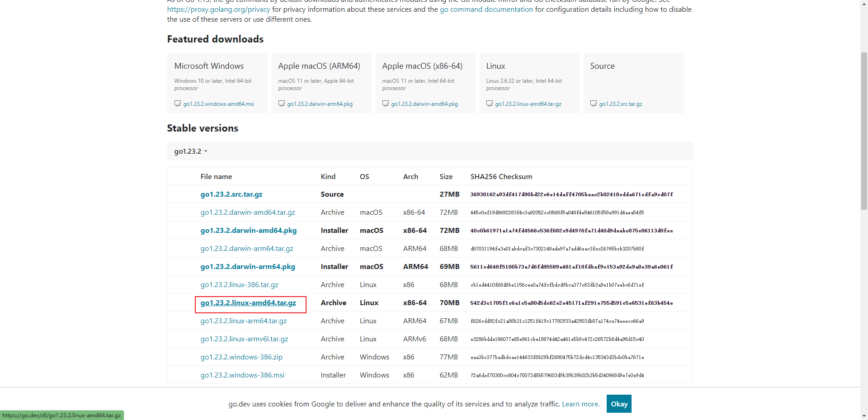Click go1.23.2.darwin-amd64.tar.gz in the table
868x420 pixels.
coord(248,212)
